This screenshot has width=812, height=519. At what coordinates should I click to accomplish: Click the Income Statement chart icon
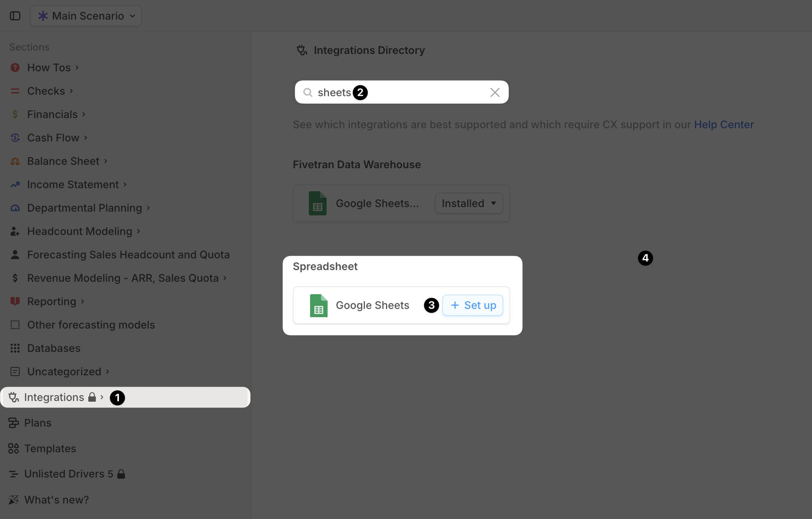15,184
